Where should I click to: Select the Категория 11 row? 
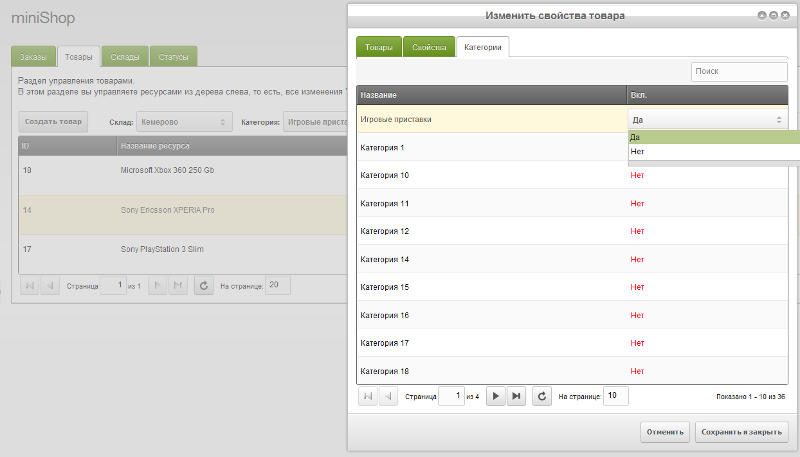(x=572, y=203)
